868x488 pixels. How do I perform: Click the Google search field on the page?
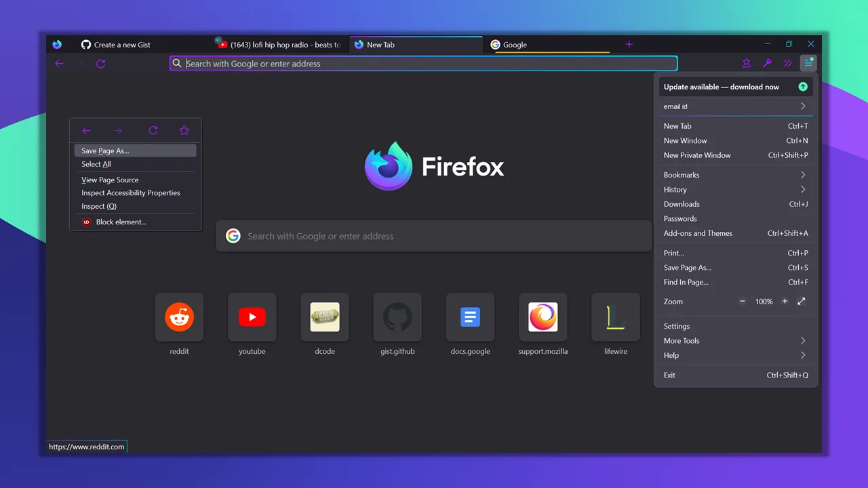[434, 236]
